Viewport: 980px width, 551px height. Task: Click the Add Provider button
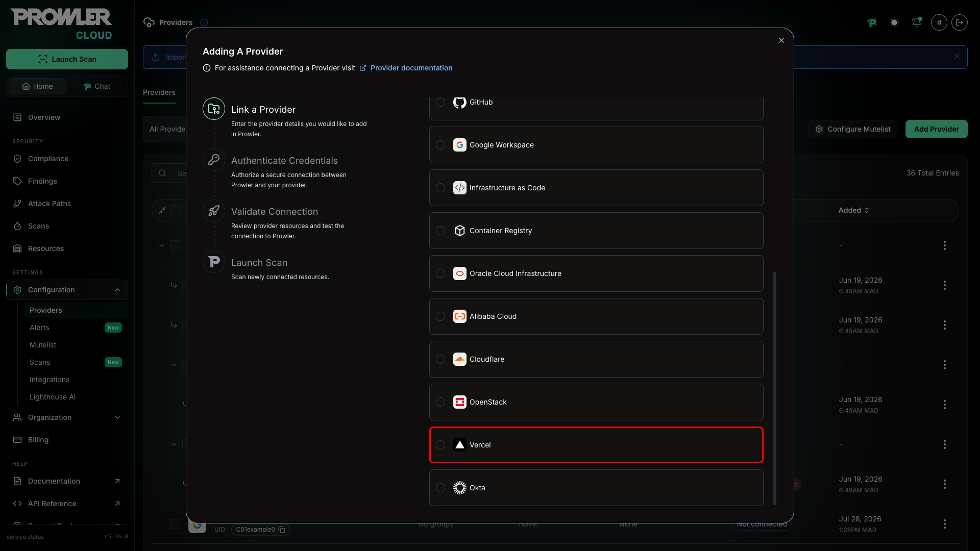936,129
